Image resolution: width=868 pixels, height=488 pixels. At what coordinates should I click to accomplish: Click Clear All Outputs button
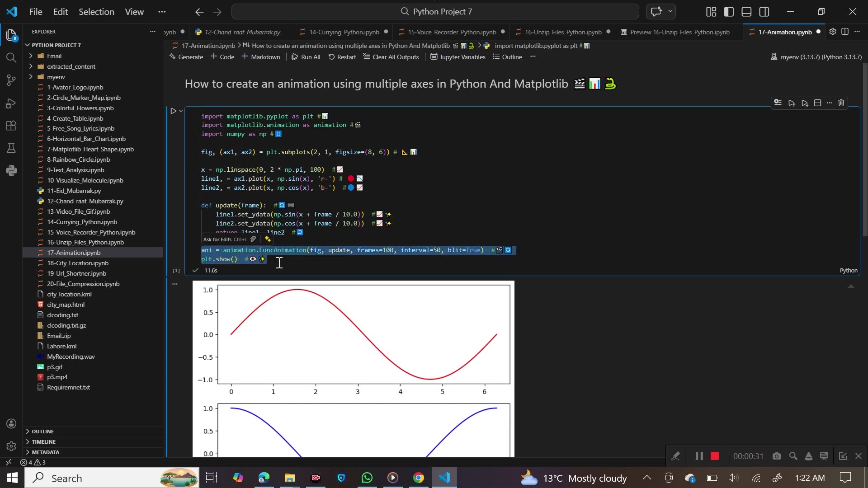point(391,57)
